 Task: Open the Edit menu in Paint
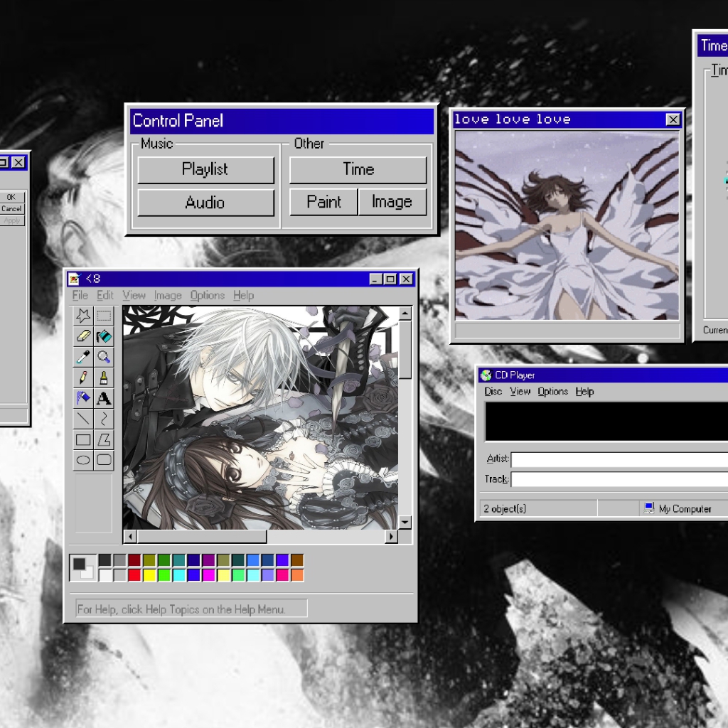(105, 295)
